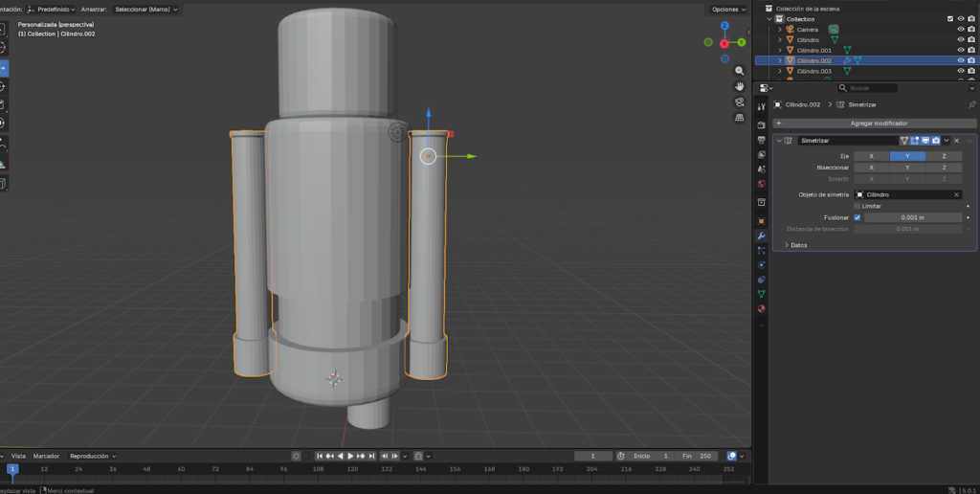
Task: Hide Cilindro.001 in the viewport
Action: pos(960,50)
